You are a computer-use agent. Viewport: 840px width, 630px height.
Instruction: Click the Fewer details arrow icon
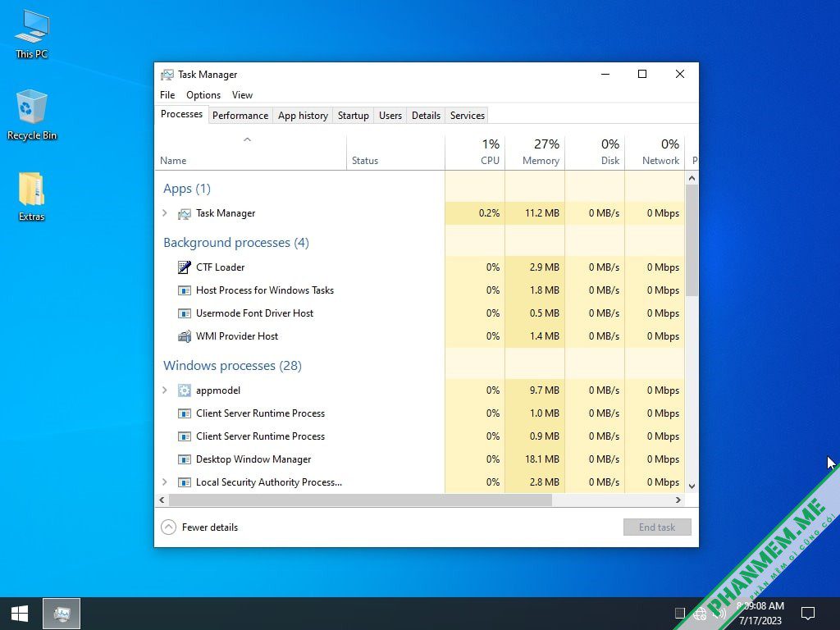(168, 527)
